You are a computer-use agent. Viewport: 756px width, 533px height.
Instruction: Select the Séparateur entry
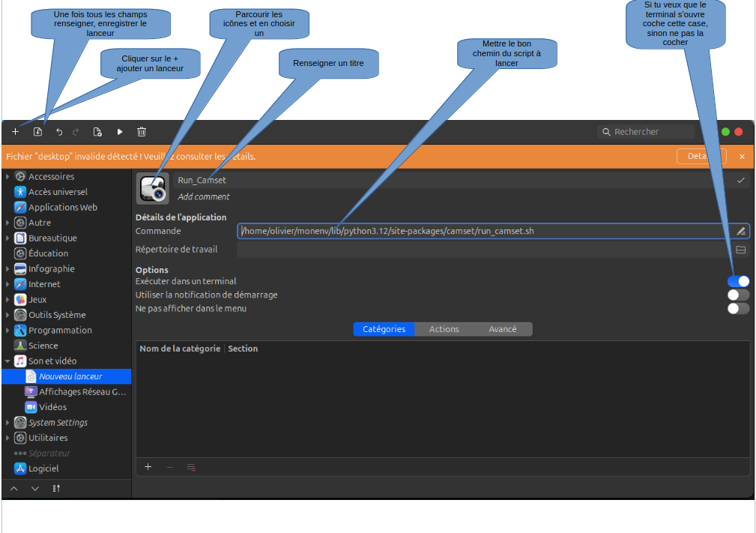coord(67,454)
